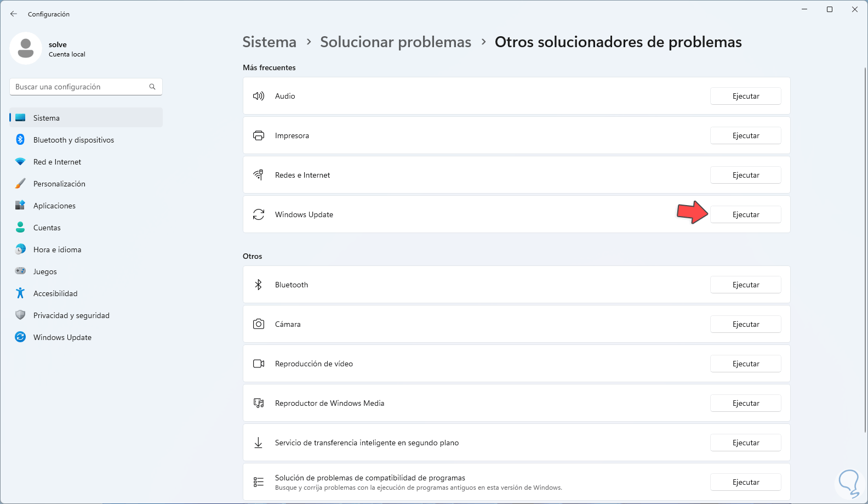868x504 pixels.
Task: Open Bluetooth y dispositivos sidebar icon
Action: [20, 140]
